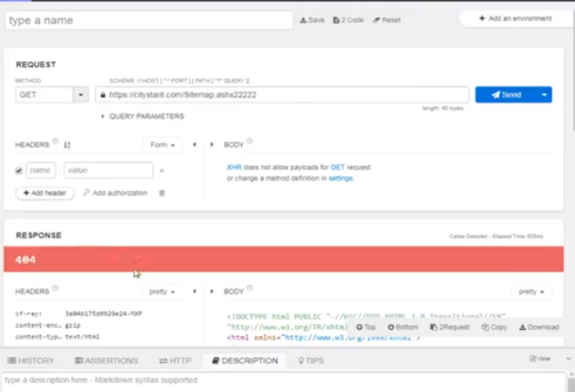Screen dimensions: 575x392
Task: Delete all headers with trash icon
Action: 161,193
